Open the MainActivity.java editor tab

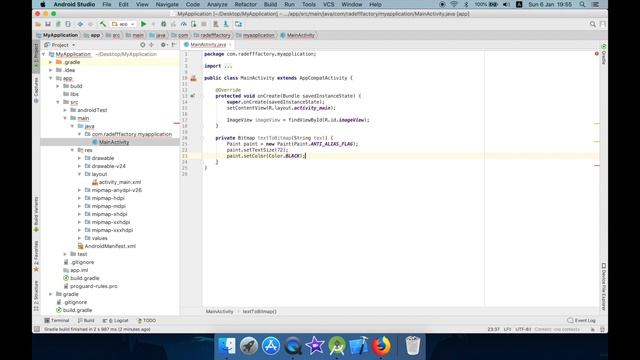(208, 44)
